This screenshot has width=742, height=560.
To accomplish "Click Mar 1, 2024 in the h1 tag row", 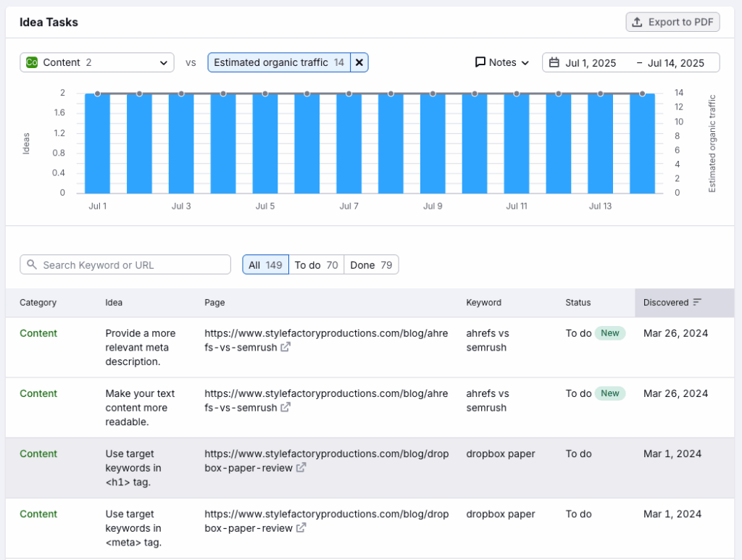I will tap(672, 454).
